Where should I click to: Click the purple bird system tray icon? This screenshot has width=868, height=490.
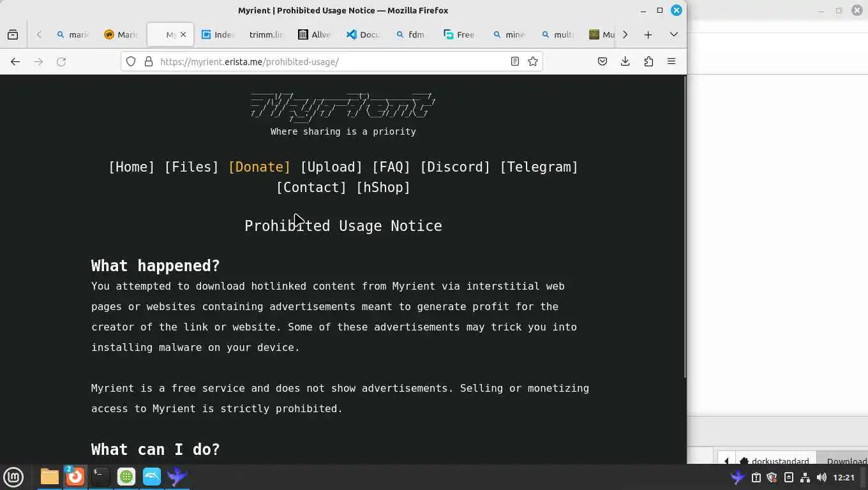point(738,477)
